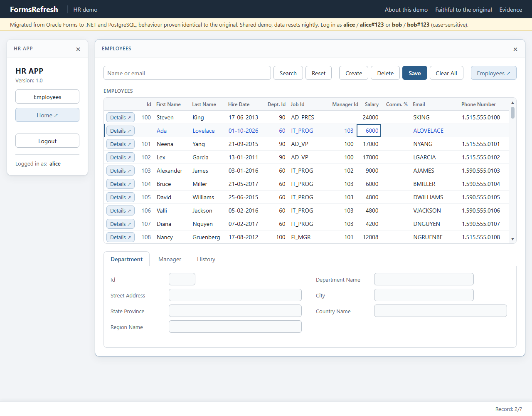
Task: Open Faithful to the original page
Action: click(x=463, y=10)
